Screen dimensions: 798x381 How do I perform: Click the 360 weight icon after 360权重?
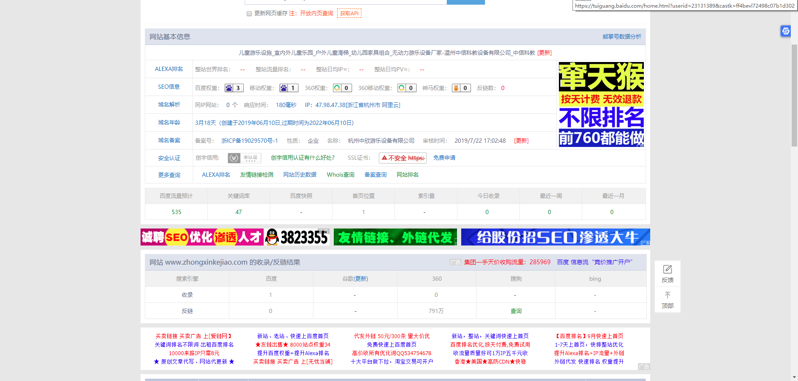(342, 88)
